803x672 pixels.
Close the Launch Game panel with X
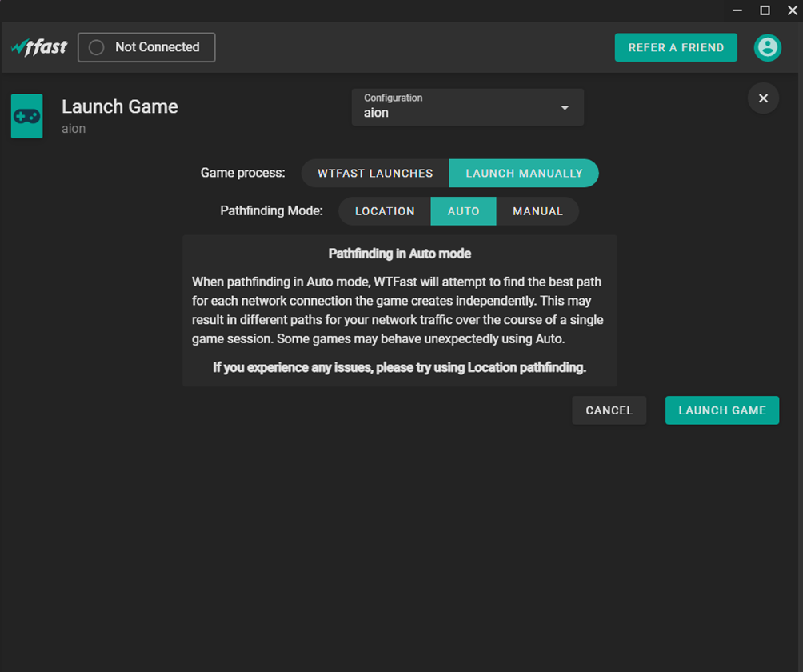763,98
